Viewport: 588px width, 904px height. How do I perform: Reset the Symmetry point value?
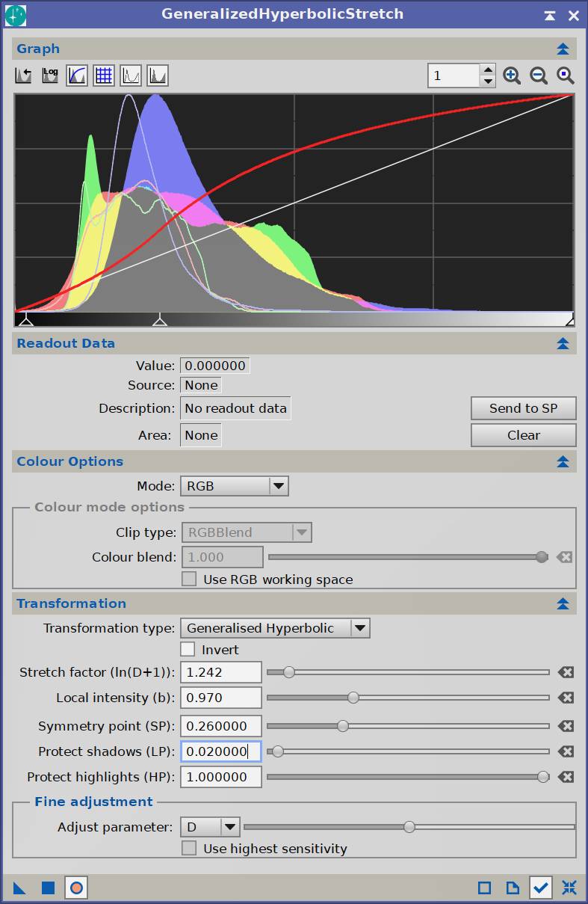point(566,726)
